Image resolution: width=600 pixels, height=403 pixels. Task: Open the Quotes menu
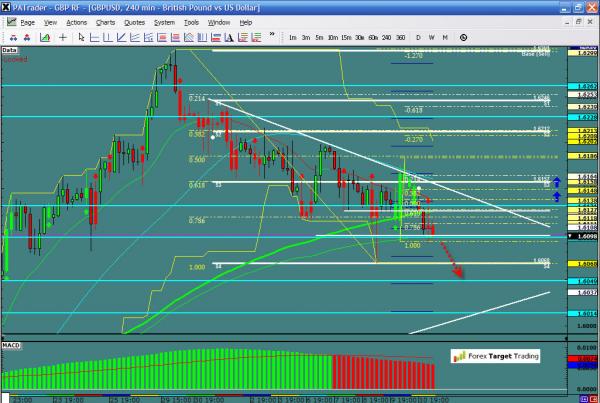coord(135,23)
